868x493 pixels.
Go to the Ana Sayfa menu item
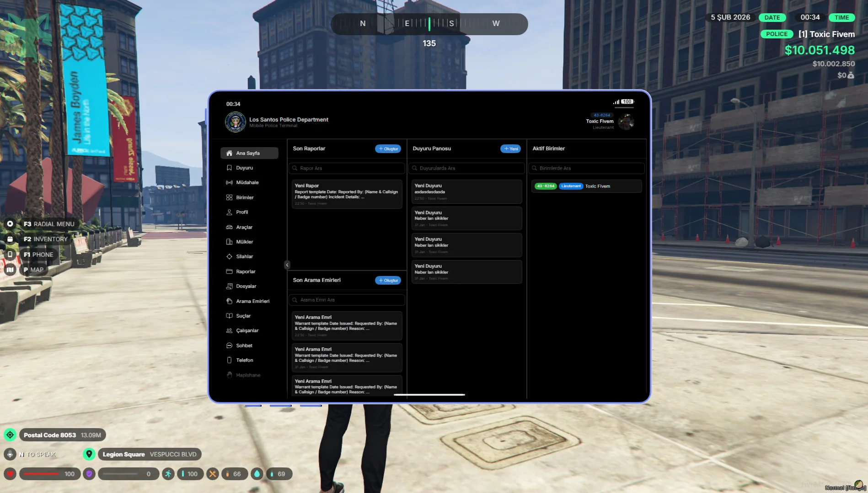coord(249,153)
